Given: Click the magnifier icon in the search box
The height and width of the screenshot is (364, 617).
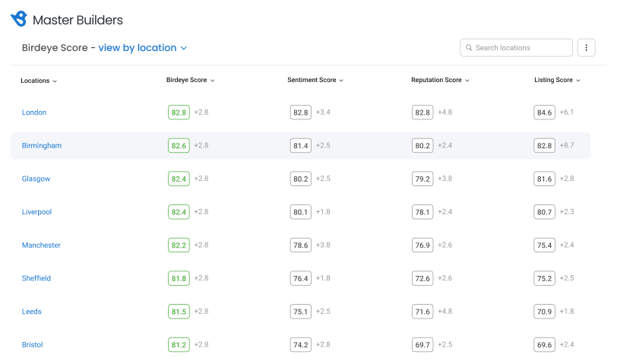Looking at the screenshot, I should (469, 48).
